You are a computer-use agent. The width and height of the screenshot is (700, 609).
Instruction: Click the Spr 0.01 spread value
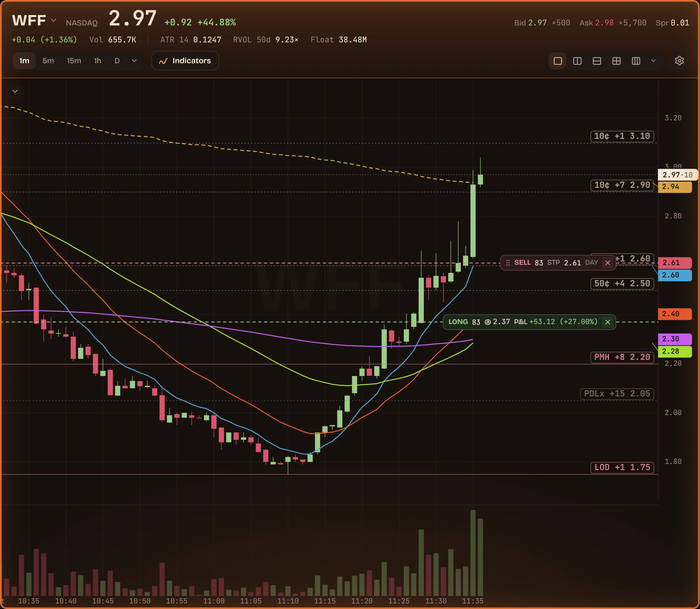click(672, 23)
